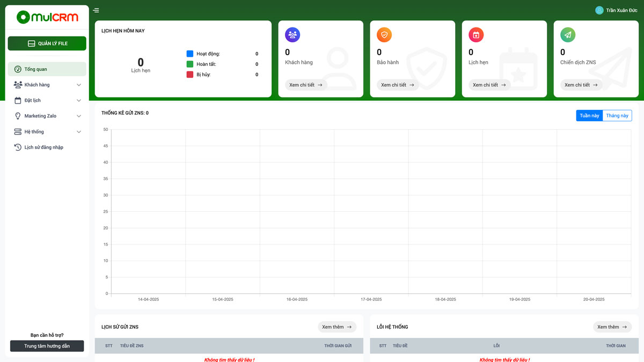Screen dimensions: 644x362
Task: Open the Trần Xuân Đức user name
Action: [621, 10]
